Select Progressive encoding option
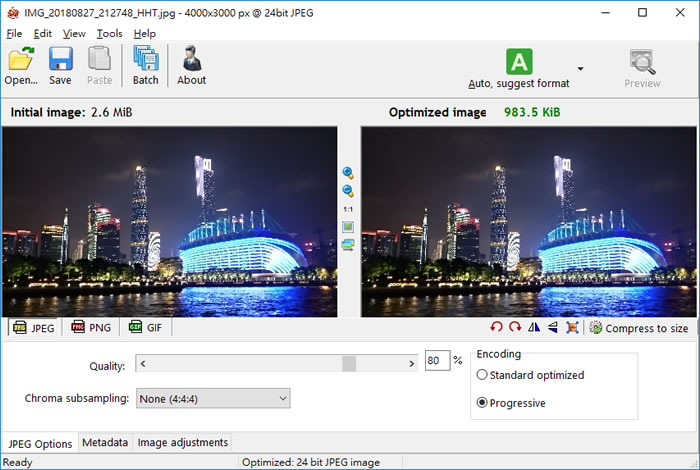This screenshot has height=470, width=700. pos(483,403)
